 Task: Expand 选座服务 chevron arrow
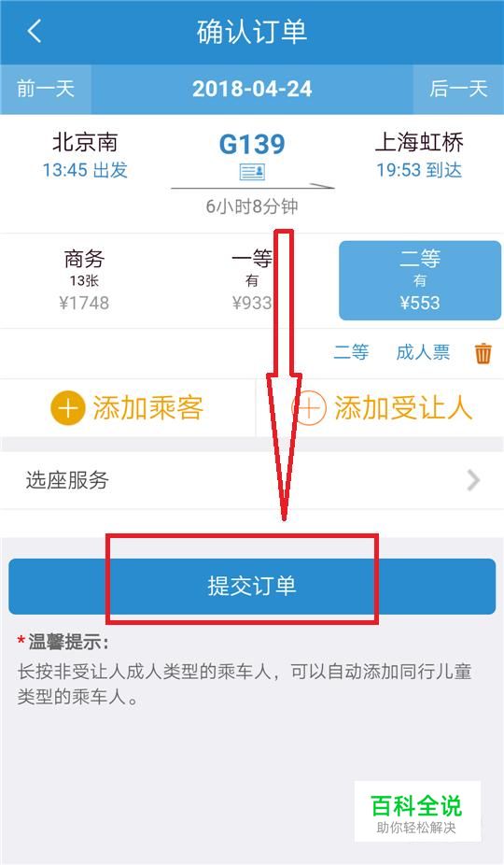pos(473,480)
